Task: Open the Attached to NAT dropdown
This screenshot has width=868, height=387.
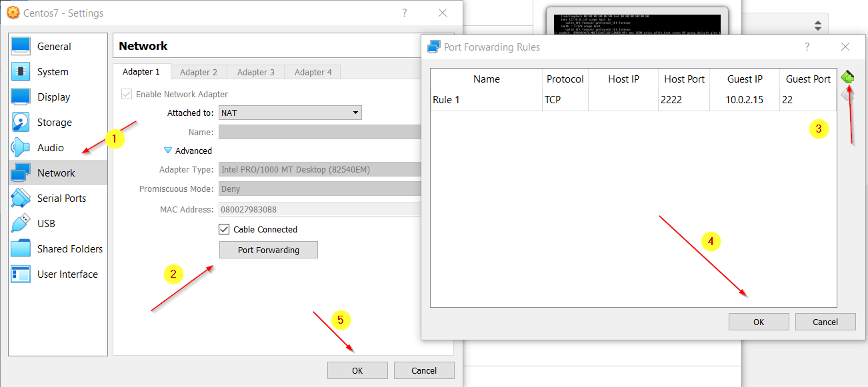Action: (x=290, y=113)
